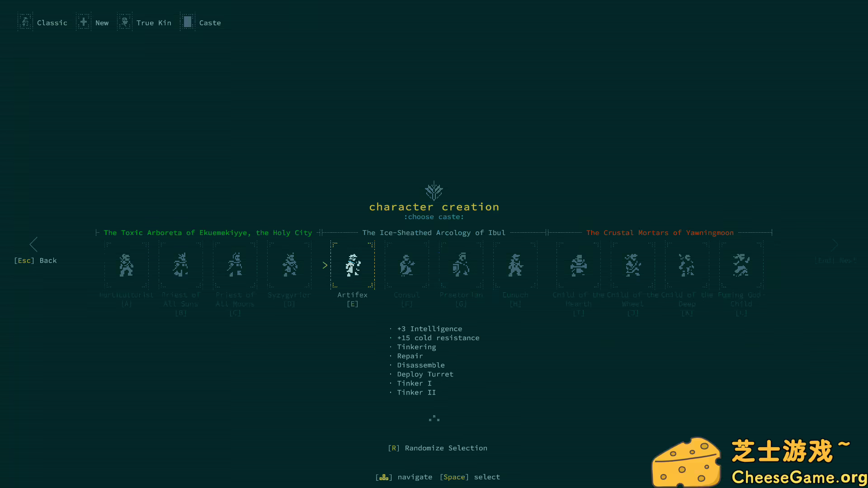Click Randomize Selection
Screen dimensions: 868x488
pos(437,448)
